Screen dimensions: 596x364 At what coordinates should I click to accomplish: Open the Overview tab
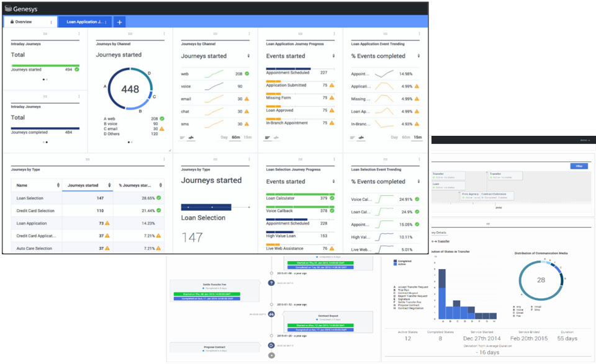pyautogui.click(x=23, y=22)
